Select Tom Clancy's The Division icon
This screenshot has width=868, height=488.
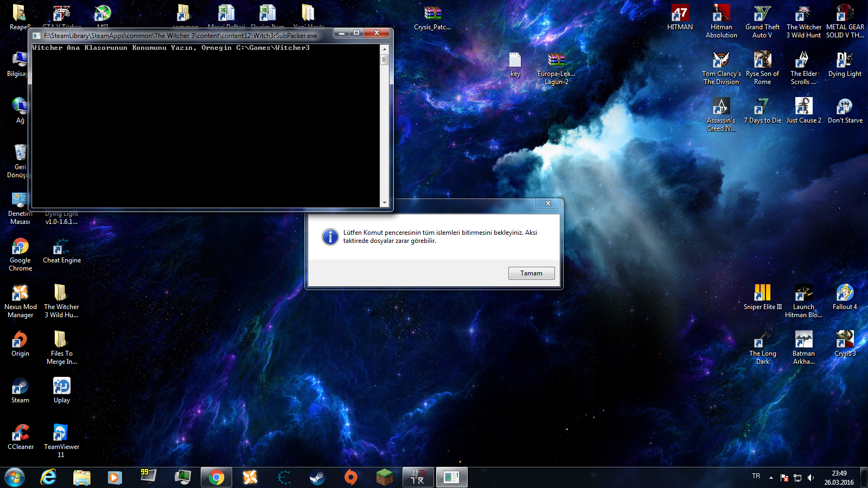(721, 68)
